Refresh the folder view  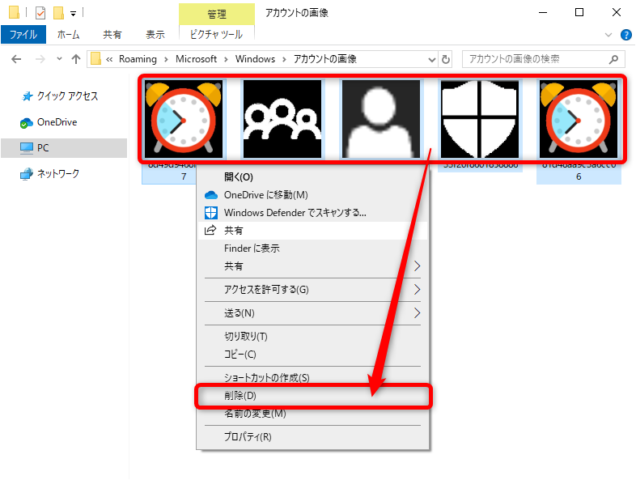click(445, 59)
